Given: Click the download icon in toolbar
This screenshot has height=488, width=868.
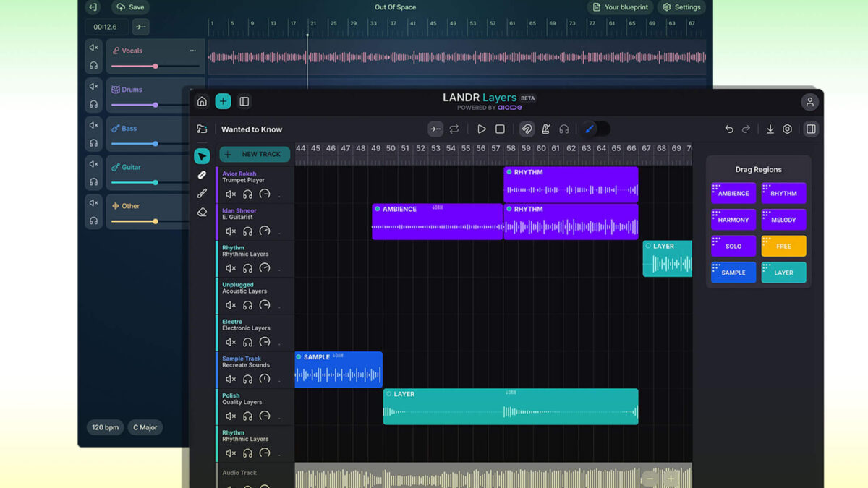Looking at the screenshot, I should coord(770,129).
